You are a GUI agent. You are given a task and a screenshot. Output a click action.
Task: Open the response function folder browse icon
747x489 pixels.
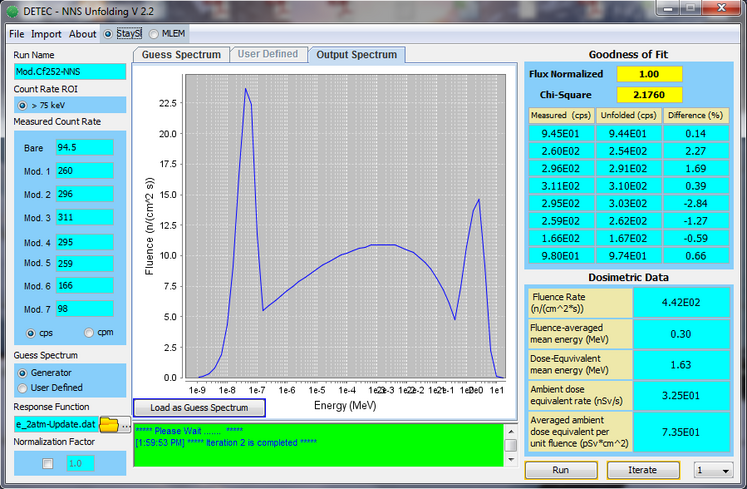109,424
